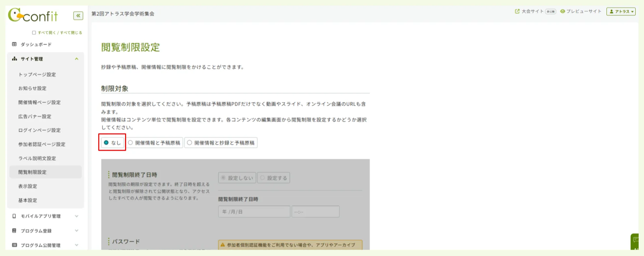
Task: Click the 閲覧制限終了日時 section label
Action: pos(135,175)
